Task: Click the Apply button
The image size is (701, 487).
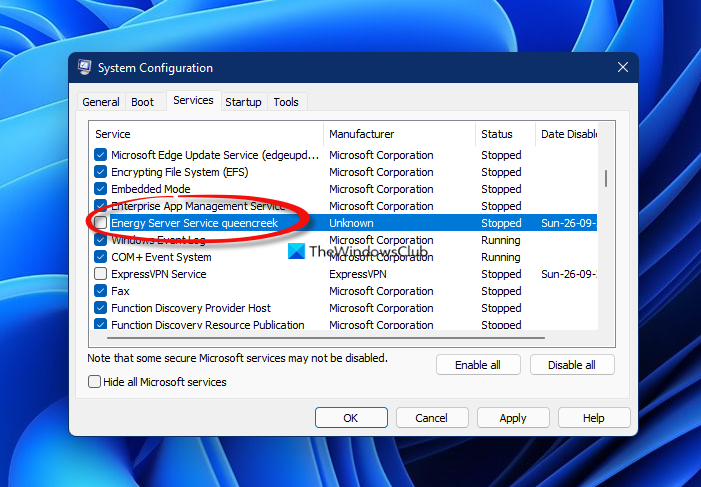Action: pyautogui.click(x=513, y=418)
